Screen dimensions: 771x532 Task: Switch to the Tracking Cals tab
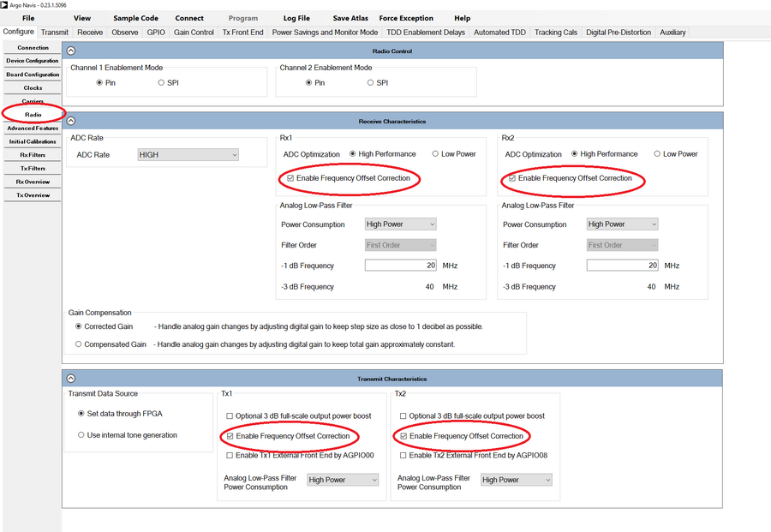pyautogui.click(x=555, y=32)
